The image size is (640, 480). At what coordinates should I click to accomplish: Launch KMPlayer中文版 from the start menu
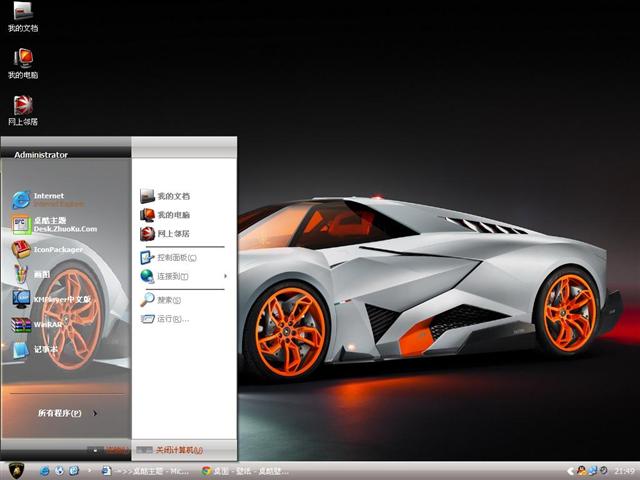tap(51, 299)
